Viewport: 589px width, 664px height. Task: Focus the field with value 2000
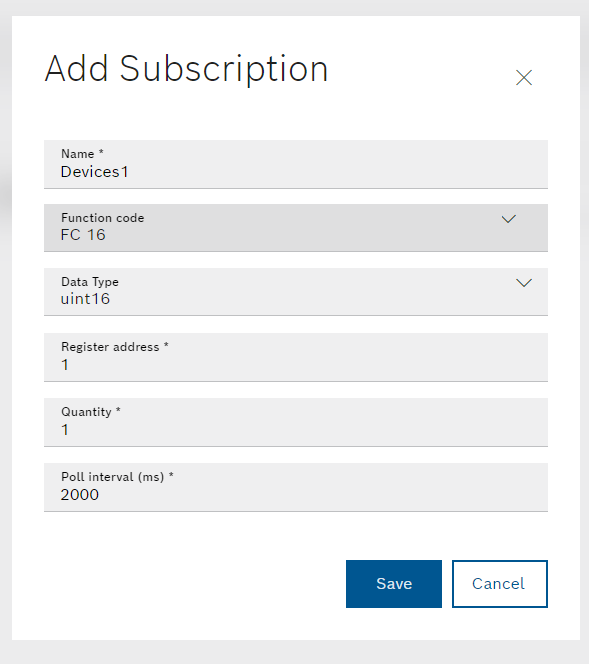click(296, 487)
